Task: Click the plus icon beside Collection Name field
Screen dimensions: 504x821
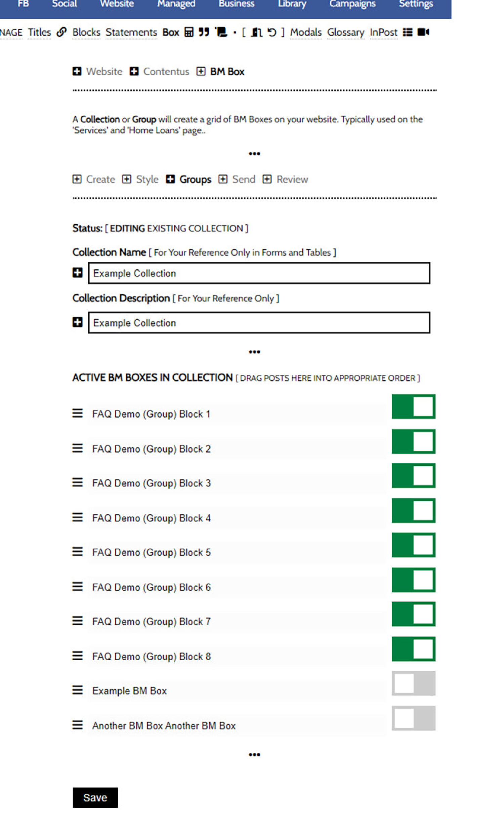Action: [x=78, y=273]
